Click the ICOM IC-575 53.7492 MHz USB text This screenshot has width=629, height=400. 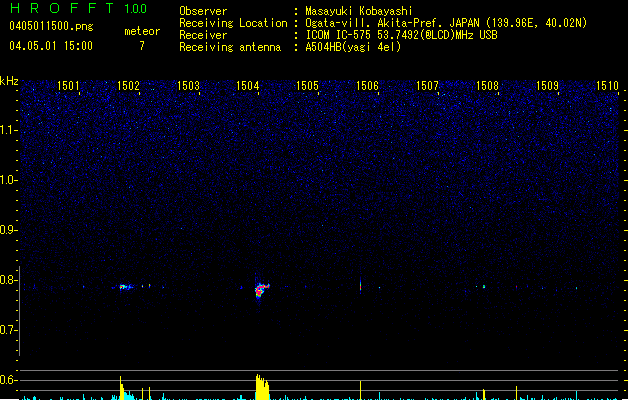pos(401,35)
